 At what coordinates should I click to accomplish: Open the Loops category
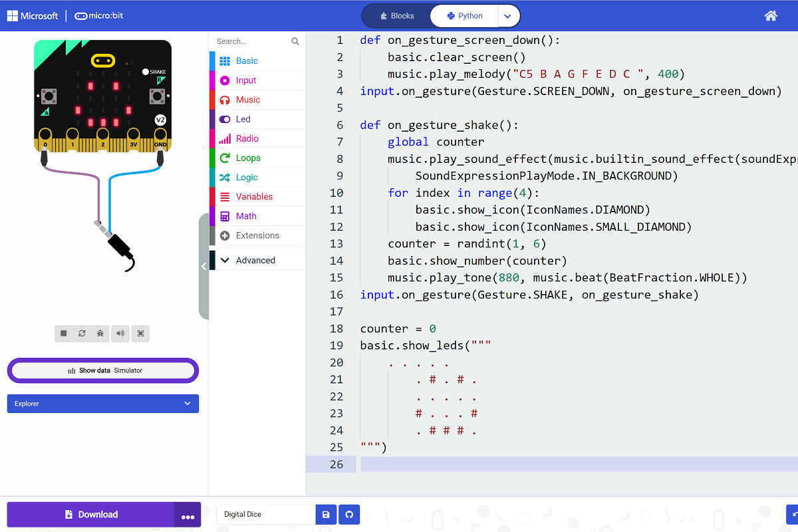click(257, 158)
